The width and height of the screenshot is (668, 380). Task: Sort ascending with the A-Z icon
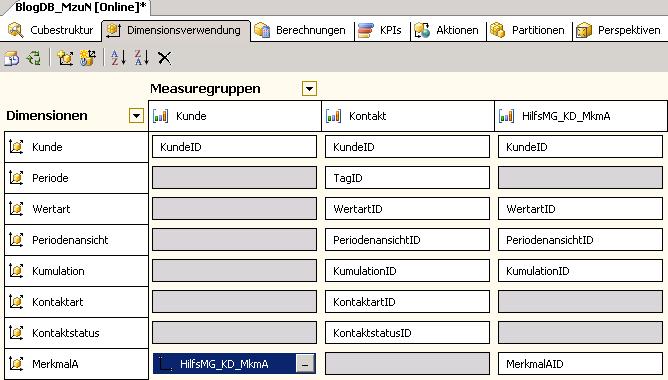pyautogui.click(x=118, y=58)
